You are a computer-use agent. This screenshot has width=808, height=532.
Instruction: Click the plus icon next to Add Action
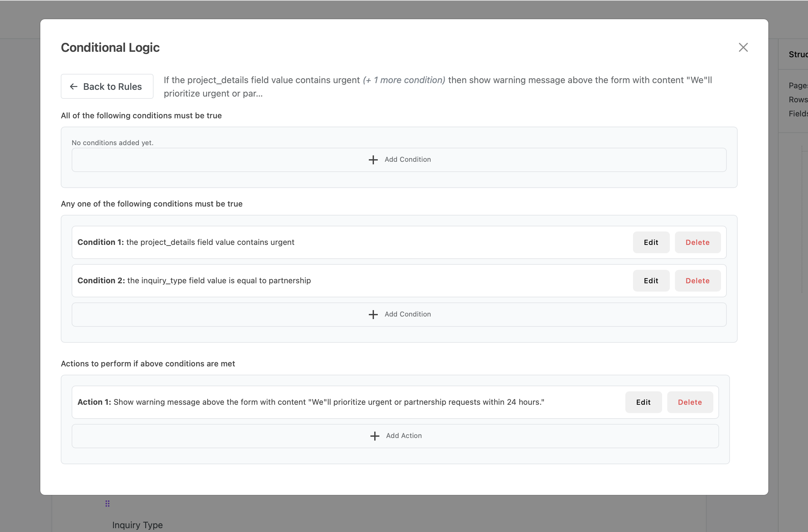point(375,436)
